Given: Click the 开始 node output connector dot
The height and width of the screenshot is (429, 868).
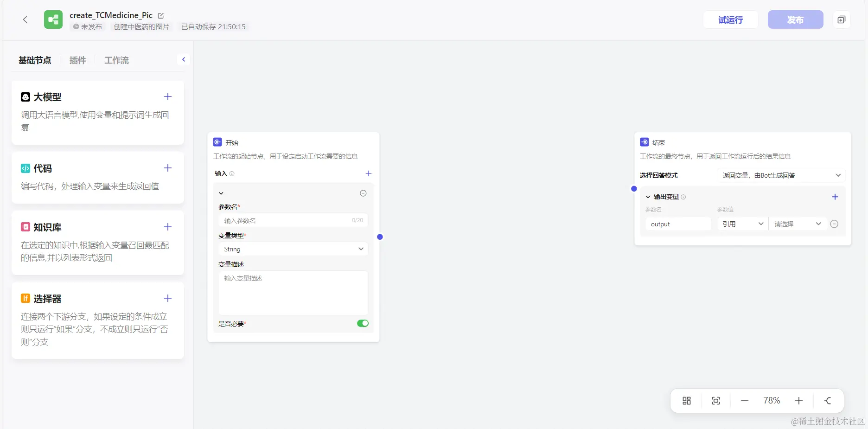Looking at the screenshot, I should pyautogui.click(x=380, y=237).
